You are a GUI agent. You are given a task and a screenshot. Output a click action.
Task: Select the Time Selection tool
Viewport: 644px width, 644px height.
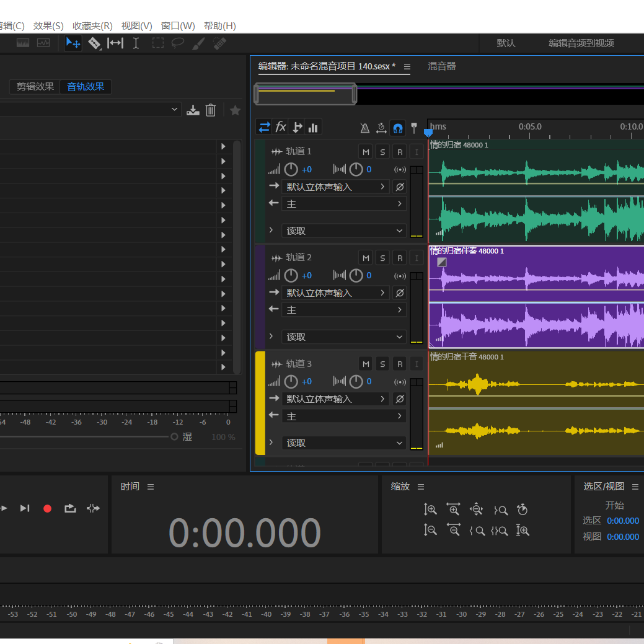(136, 43)
